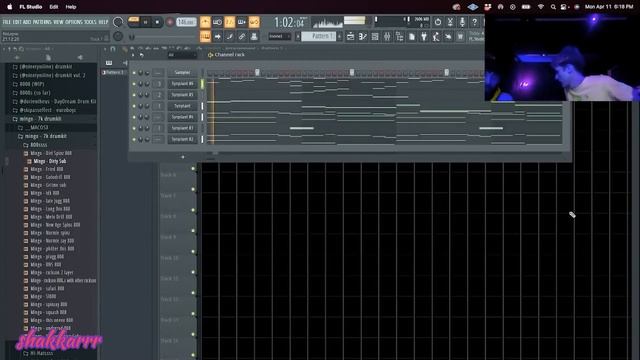The width and height of the screenshot is (640, 360).
Task: Click the microphone audio recording icon
Action: [x=462, y=22]
